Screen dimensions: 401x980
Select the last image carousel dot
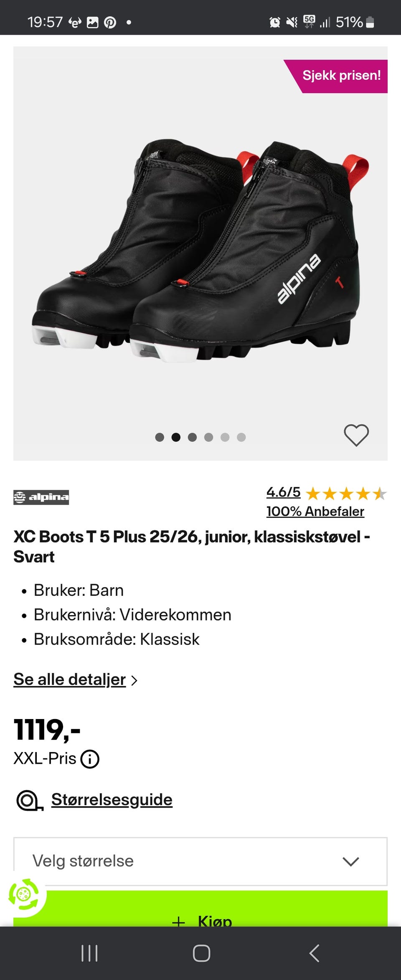tap(241, 437)
